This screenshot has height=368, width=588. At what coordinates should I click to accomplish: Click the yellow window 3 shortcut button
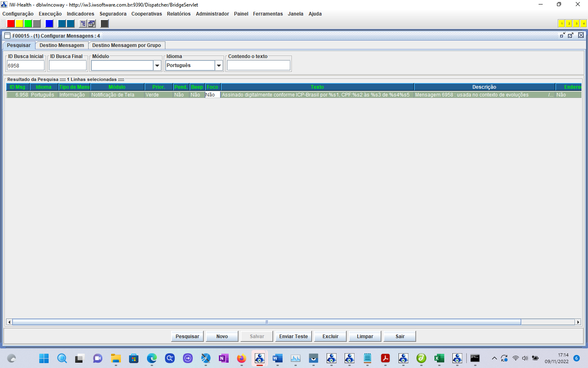(576, 24)
